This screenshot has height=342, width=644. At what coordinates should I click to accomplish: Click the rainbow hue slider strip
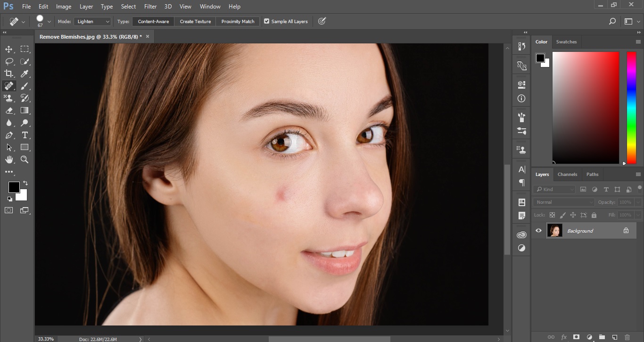(x=631, y=108)
